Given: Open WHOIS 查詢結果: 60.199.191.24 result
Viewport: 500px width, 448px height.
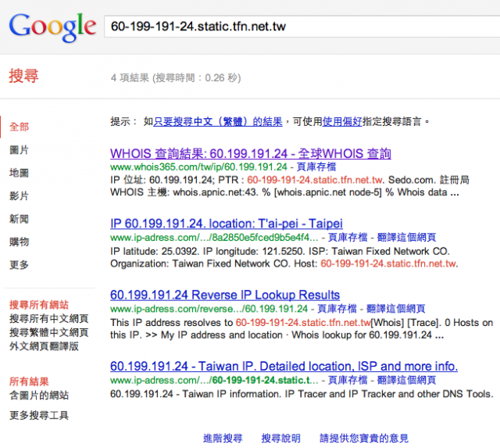Looking at the screenshot, I should [251, 153].
